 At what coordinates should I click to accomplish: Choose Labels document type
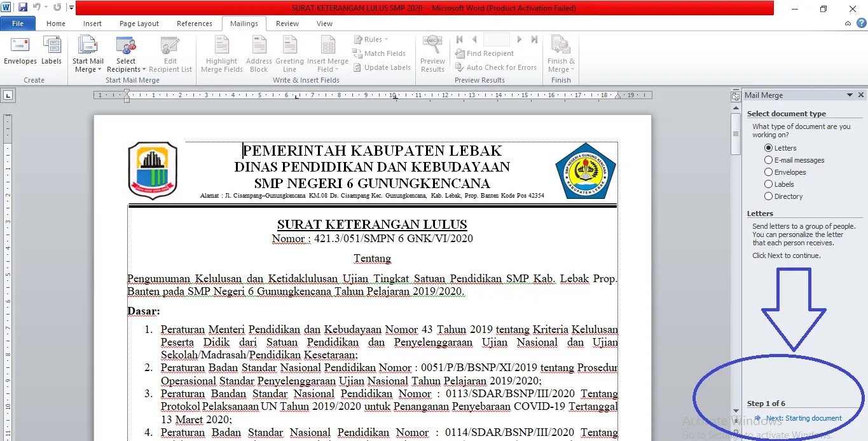(x=769, y=184)
